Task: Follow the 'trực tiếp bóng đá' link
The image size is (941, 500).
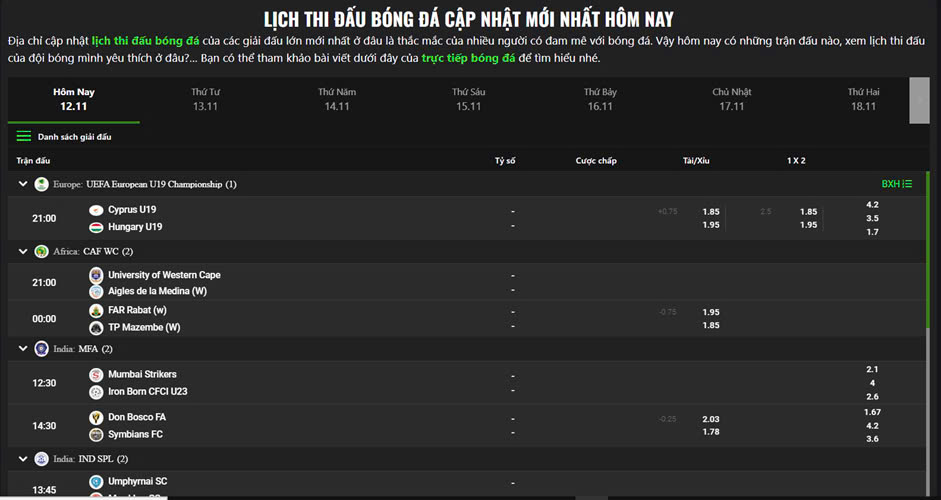Action: click(468, 59)
